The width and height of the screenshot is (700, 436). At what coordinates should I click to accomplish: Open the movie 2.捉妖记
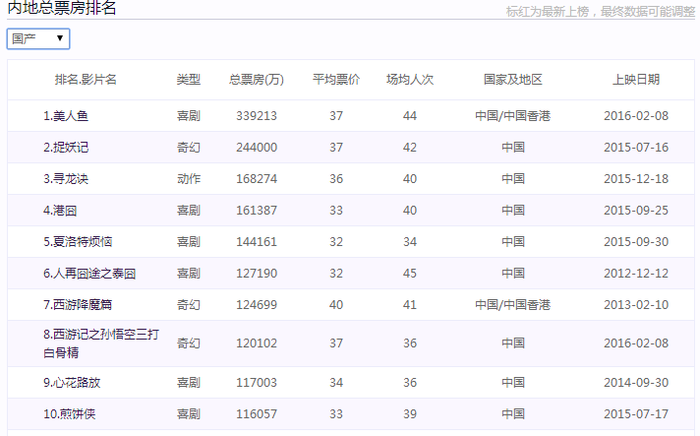(x=66, y=147)
